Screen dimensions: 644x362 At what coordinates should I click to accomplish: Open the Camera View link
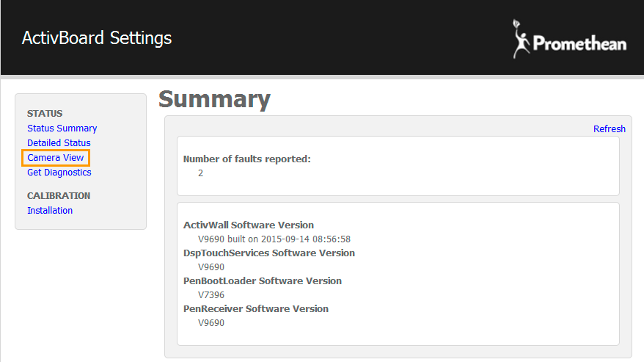pos(56,158)
